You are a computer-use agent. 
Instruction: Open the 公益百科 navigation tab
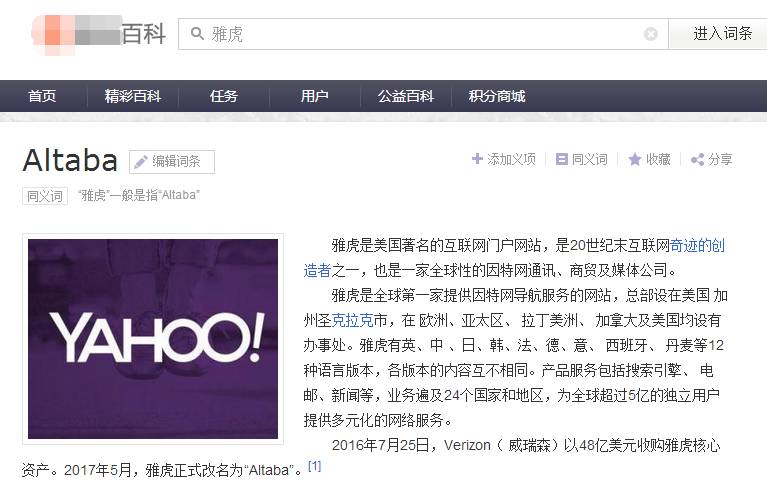point(405,96)
